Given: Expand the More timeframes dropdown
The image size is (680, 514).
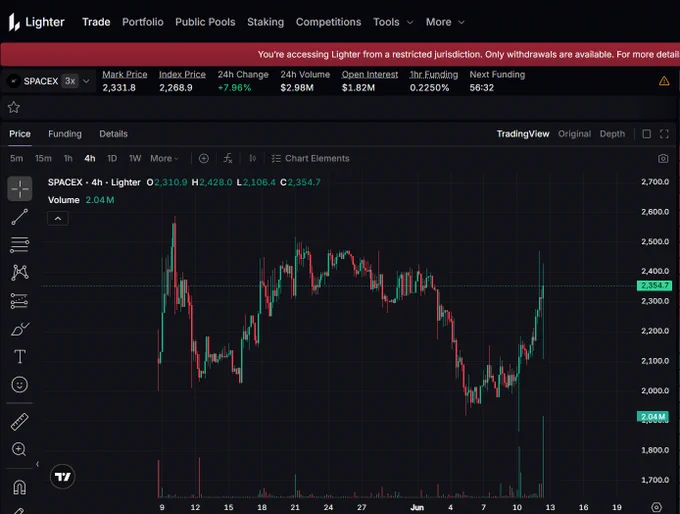Looking at the screenshot, I should point(164,159).
